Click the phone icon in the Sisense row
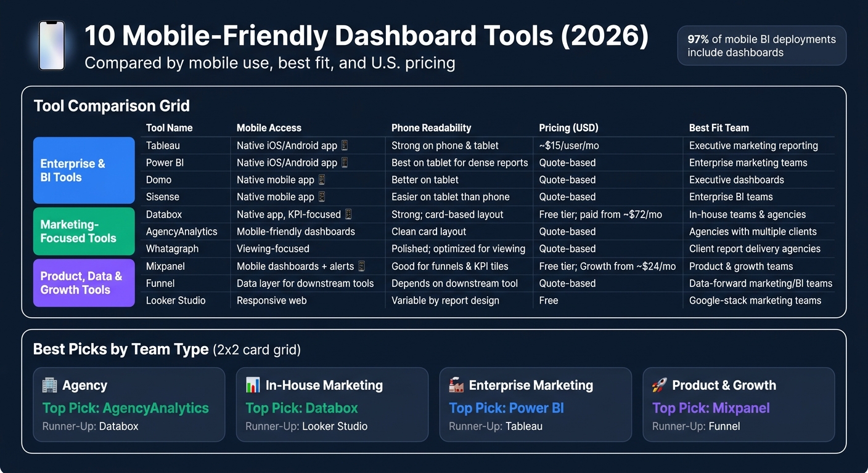 pos(321,198)
